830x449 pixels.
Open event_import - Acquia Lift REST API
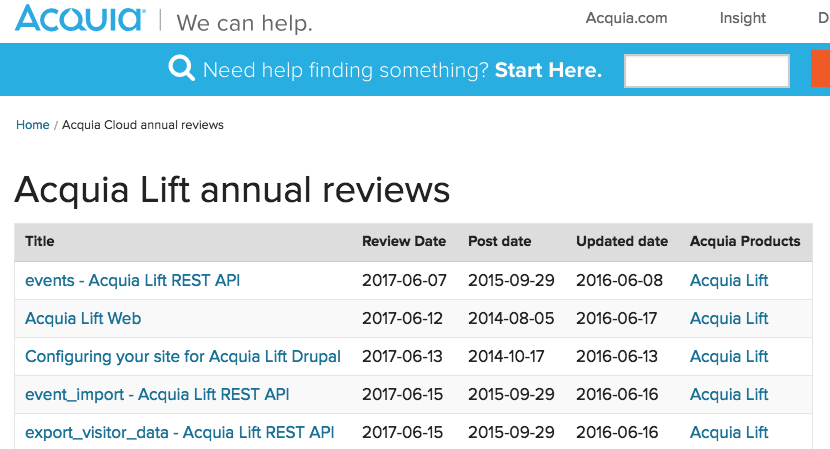157,394
